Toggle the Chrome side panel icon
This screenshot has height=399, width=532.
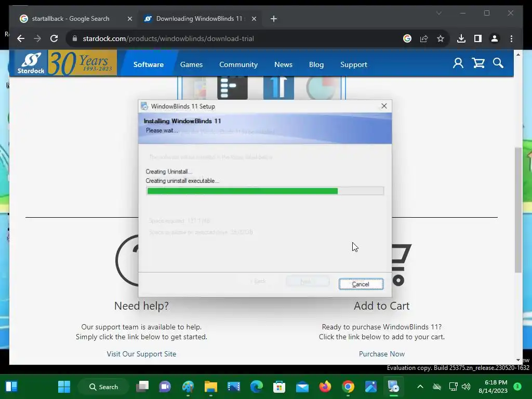(x=478, y=38)
